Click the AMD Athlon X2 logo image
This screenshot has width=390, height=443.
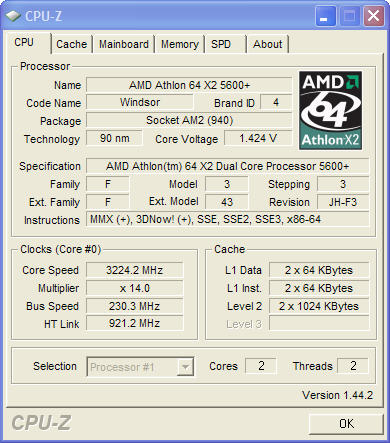[330, 110]
